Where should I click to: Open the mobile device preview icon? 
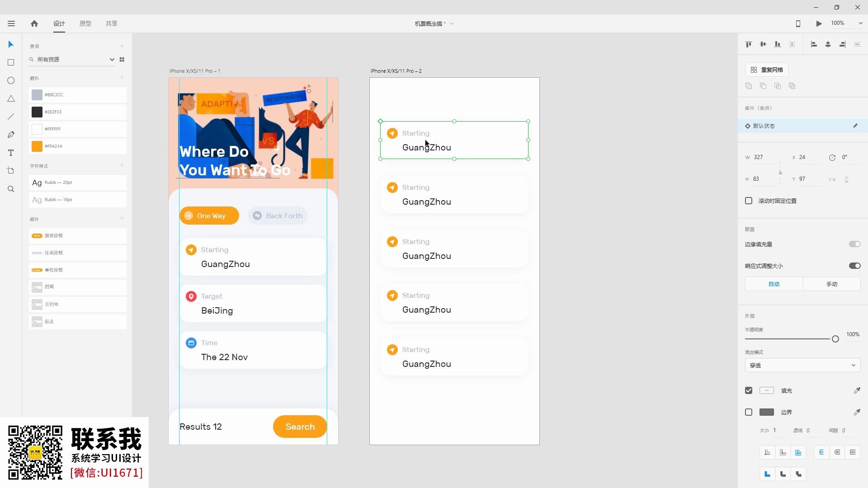(798, 23)
